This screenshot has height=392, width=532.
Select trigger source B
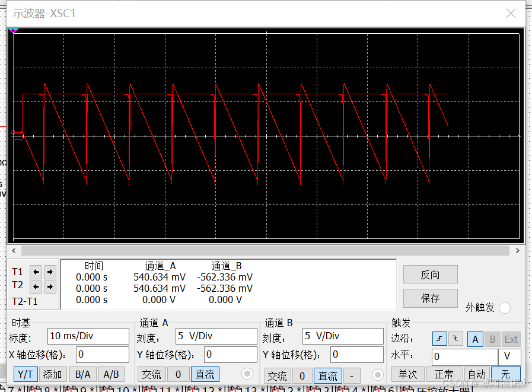[492, 339]
